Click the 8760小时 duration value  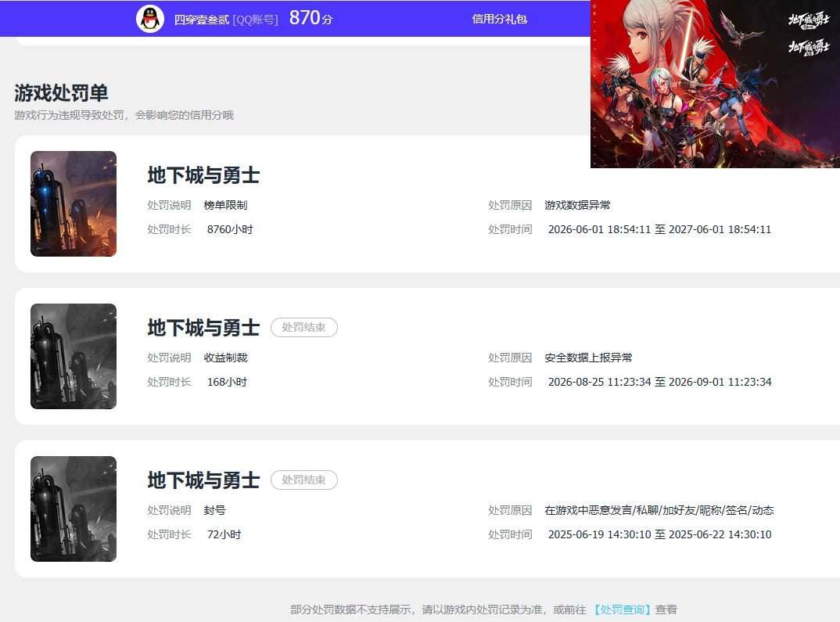pos(230,229)
